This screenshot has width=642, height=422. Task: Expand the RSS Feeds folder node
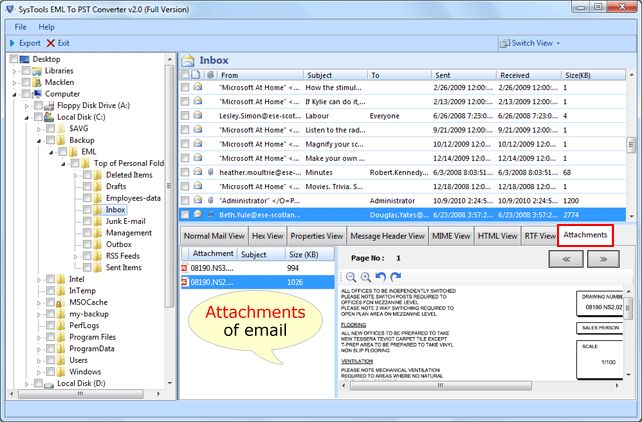[x=76, y=256]
